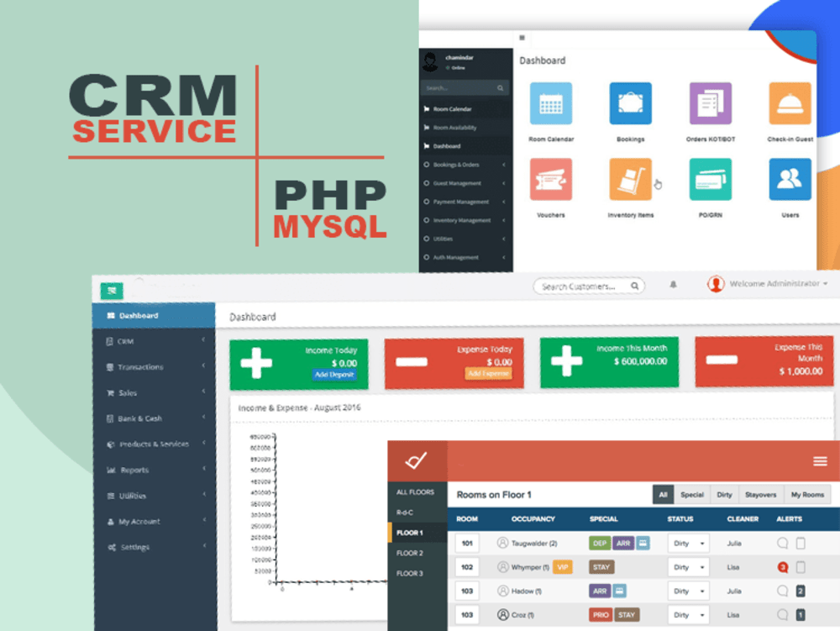Click chat bubble alert for Taugwalder row
840x631 pixels.
coord(783,543)
